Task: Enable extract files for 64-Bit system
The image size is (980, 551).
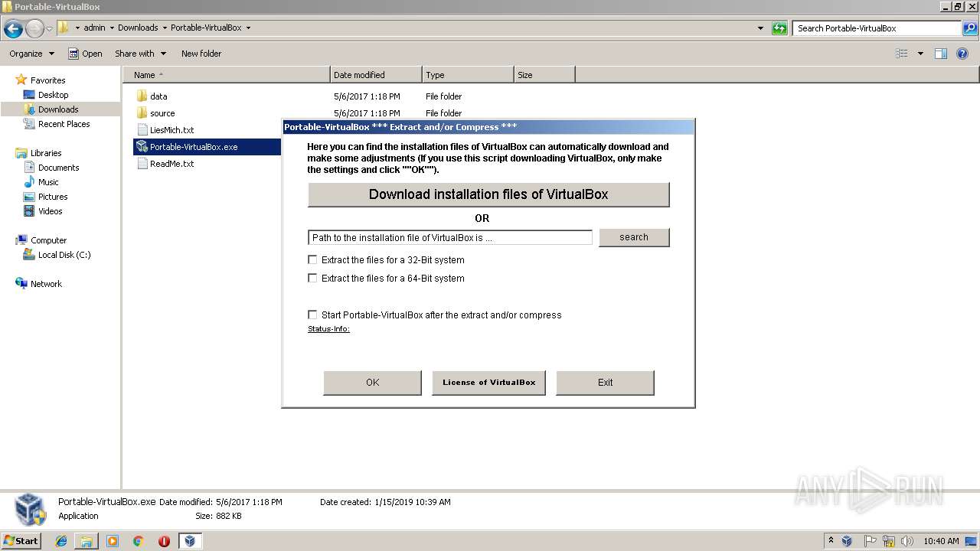Action: [312, 278]
